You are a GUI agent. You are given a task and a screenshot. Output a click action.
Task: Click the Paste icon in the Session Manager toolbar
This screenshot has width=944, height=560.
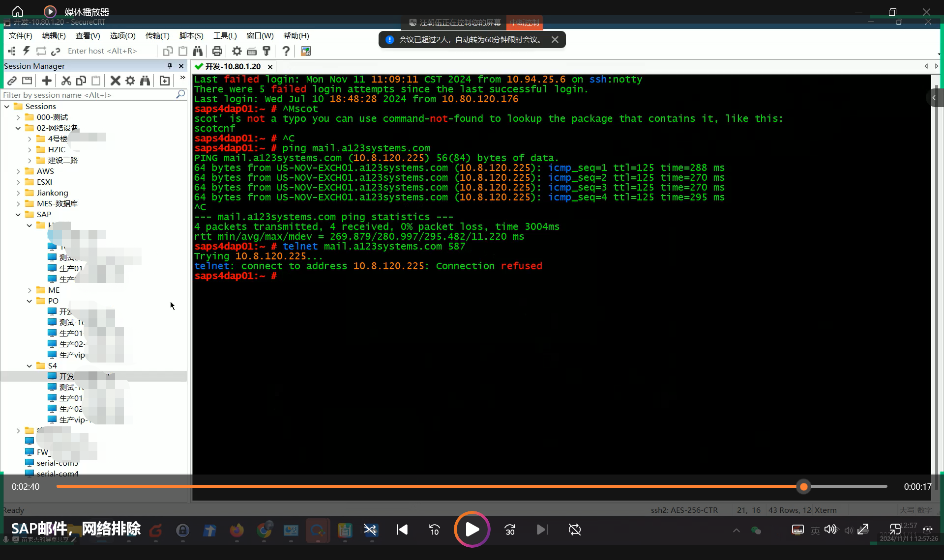pos(96,81)
